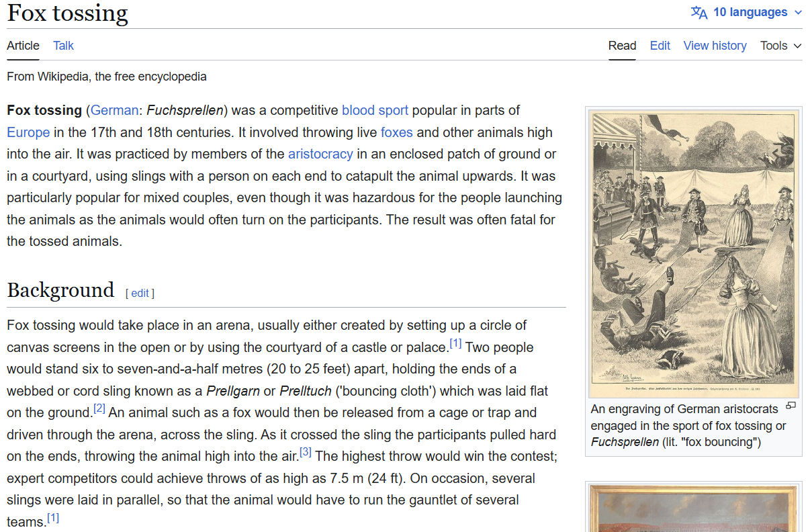
Task: Open the aristocracy link
Action: (320, 154)
